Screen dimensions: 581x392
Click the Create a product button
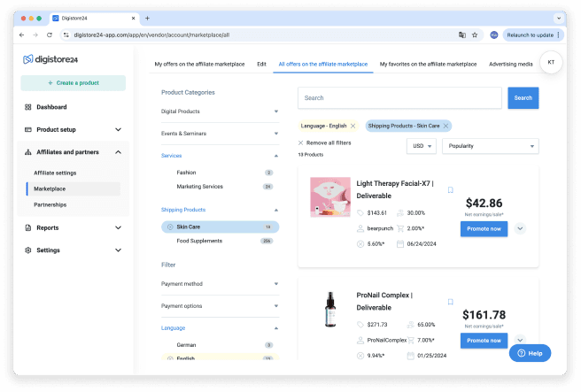pos(73,83)
